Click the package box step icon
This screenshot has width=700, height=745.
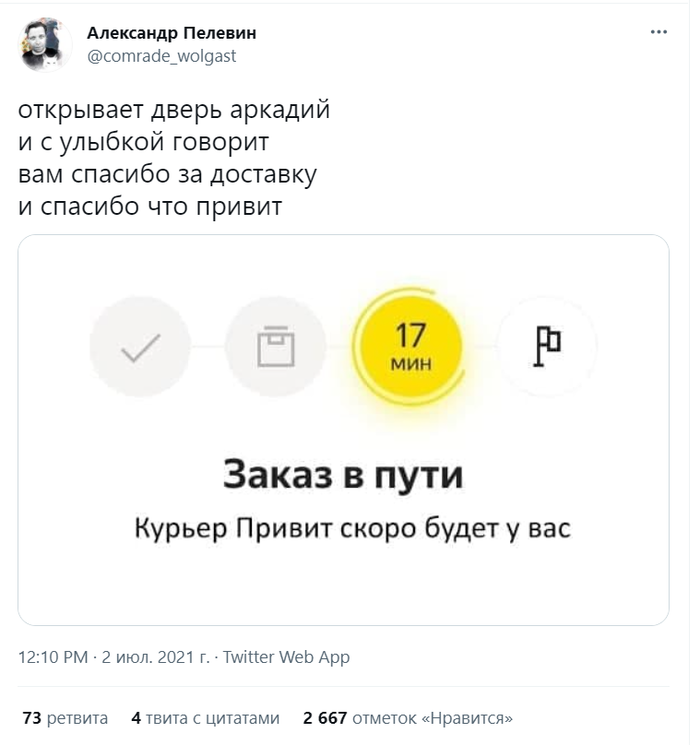click(x=276, y=347)
